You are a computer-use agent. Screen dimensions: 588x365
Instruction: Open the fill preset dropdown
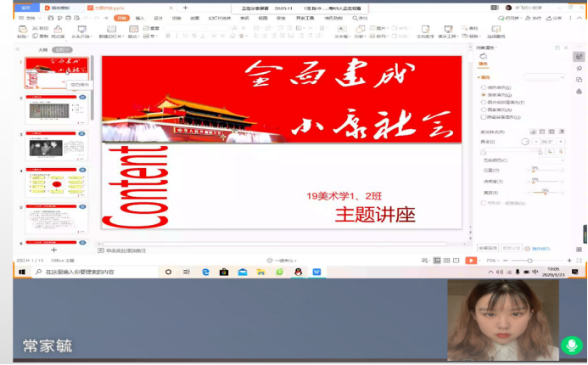(x=544, y=77)
